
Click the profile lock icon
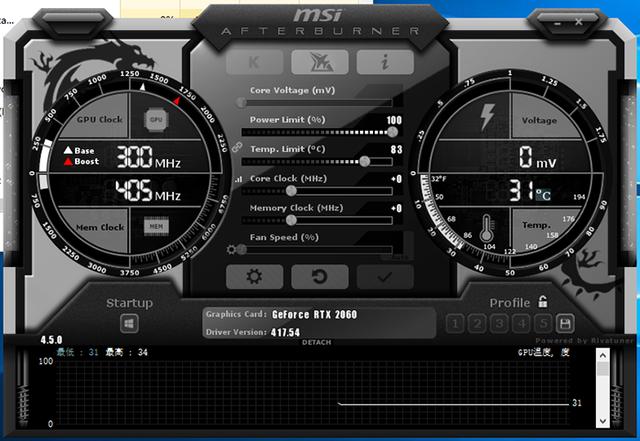point(543,302)
